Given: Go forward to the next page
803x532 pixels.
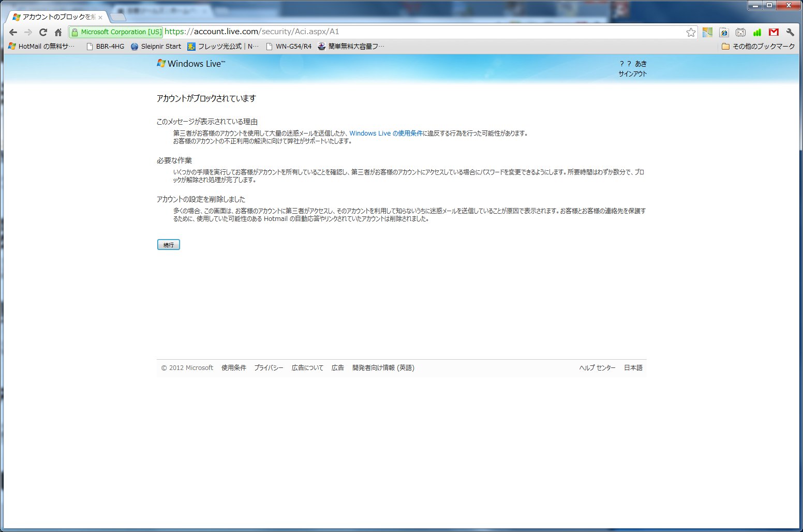Looking at the screenshot, I should (28, 32).
